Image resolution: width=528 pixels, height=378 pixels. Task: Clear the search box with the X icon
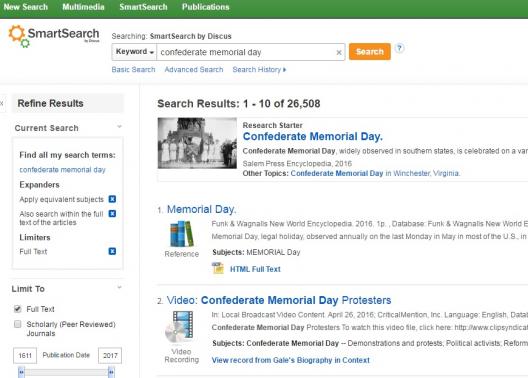click(339, 53)
